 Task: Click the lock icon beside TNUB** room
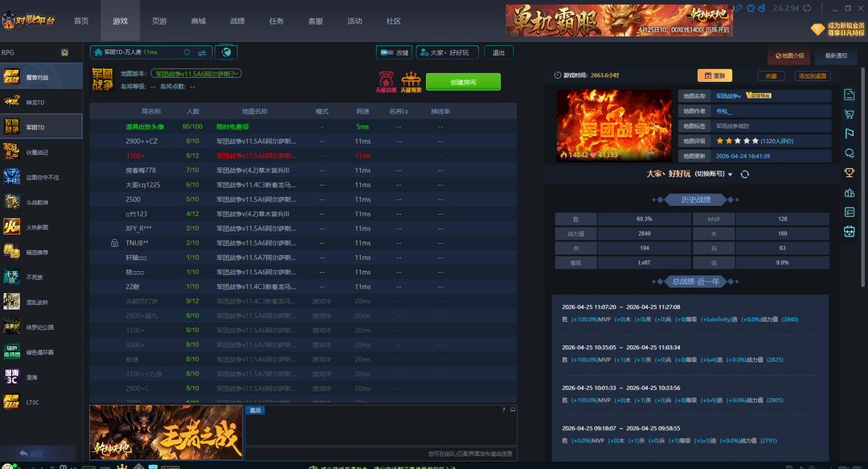click(x=114, y=243)
